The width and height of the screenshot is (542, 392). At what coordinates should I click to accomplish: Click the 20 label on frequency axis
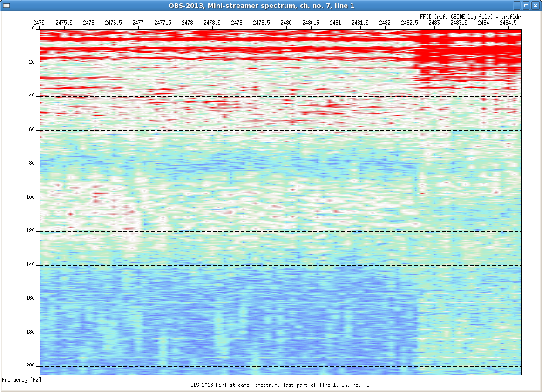coord(32,62)
